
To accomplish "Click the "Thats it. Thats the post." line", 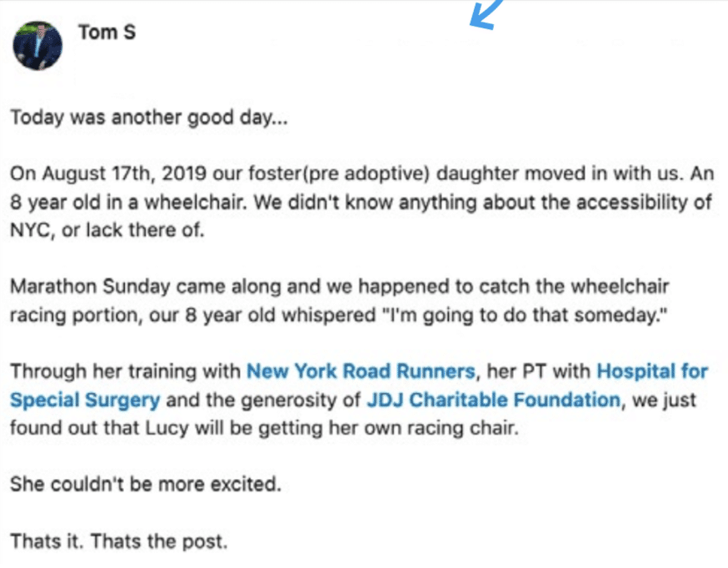I will pyautogui.click(x=119, y=541).
